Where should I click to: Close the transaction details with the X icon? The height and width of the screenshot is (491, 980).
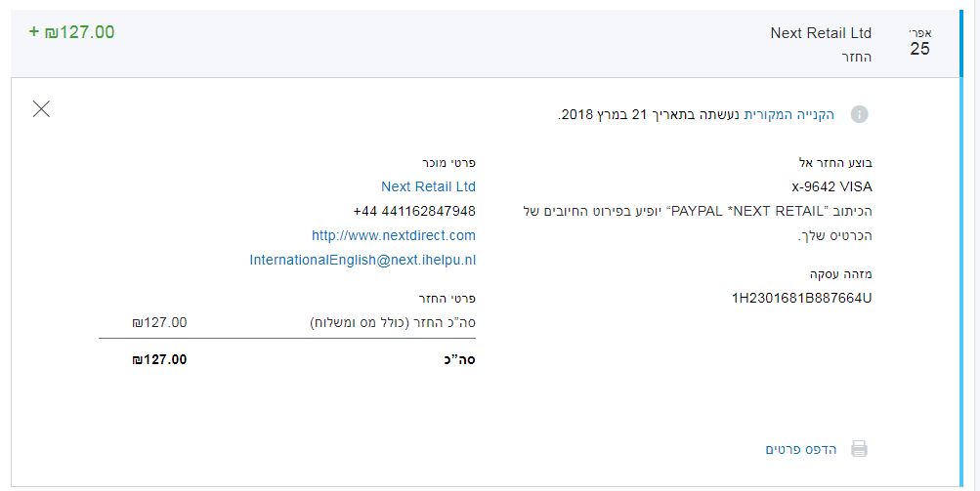41,108
